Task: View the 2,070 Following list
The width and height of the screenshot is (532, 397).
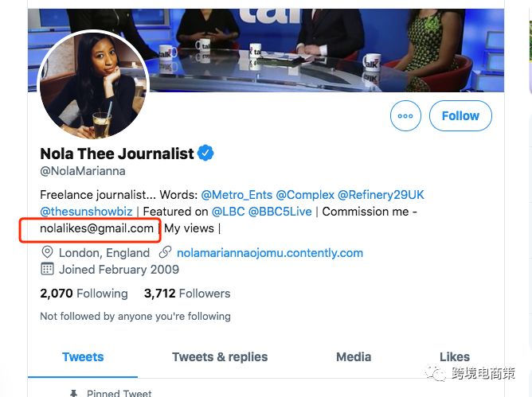Action: (x=84, y=294)
